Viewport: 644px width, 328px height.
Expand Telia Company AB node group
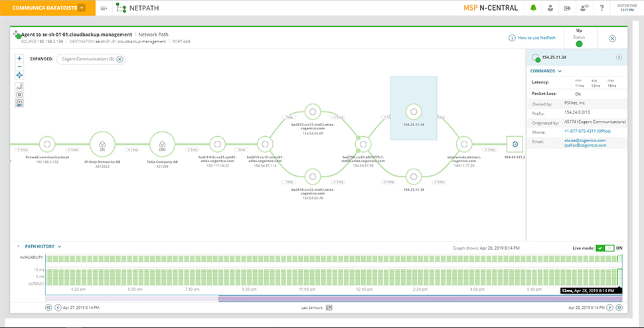pos(162,144)
